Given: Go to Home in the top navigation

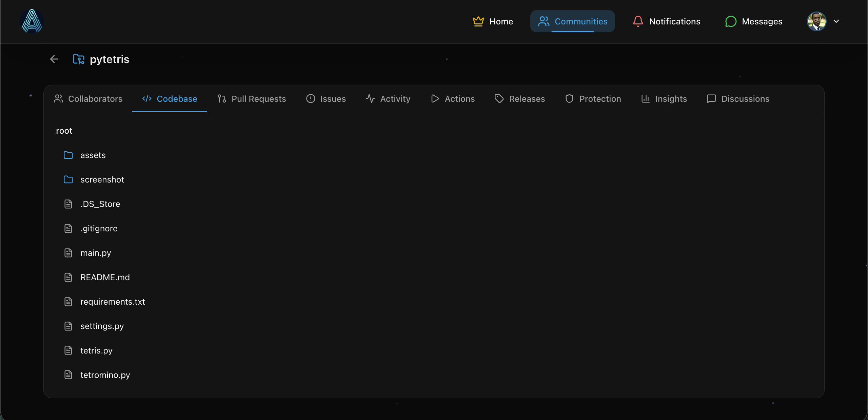Looking at the screenshot, I should (x=493, y=21).
